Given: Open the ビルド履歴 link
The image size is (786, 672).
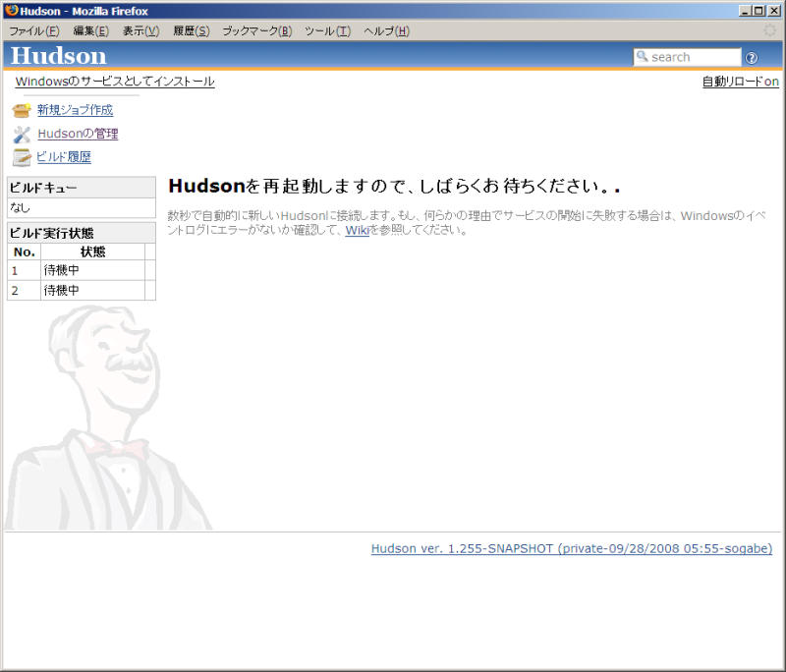Looking at the screenshot, I should coord(64,157).
